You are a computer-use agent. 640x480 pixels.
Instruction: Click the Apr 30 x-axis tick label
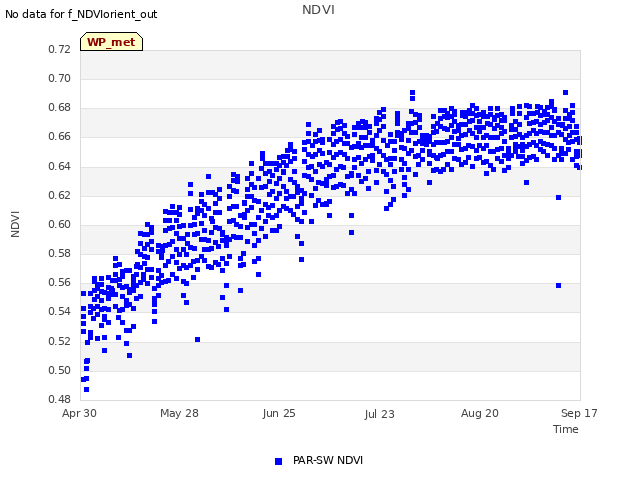point(79,413)
